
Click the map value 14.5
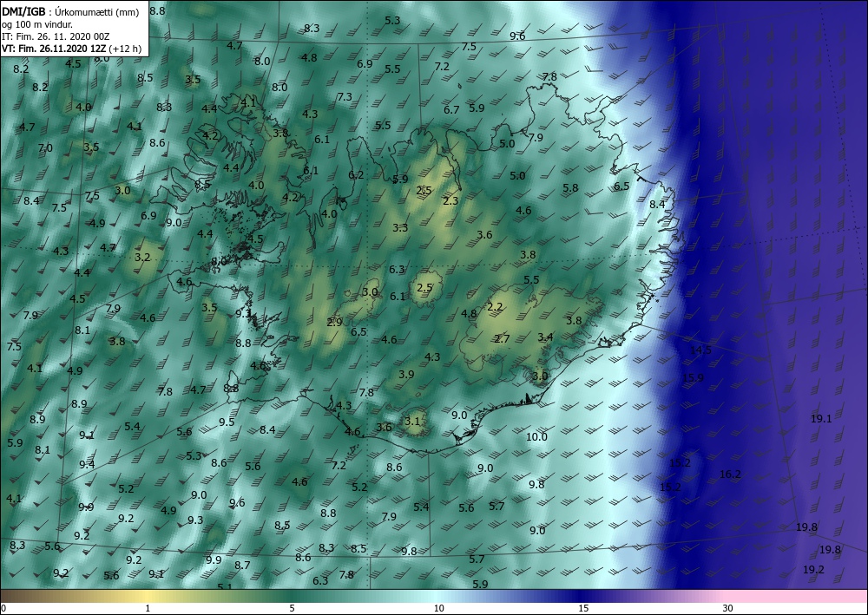pyautogui.click(x=700, y=350)
